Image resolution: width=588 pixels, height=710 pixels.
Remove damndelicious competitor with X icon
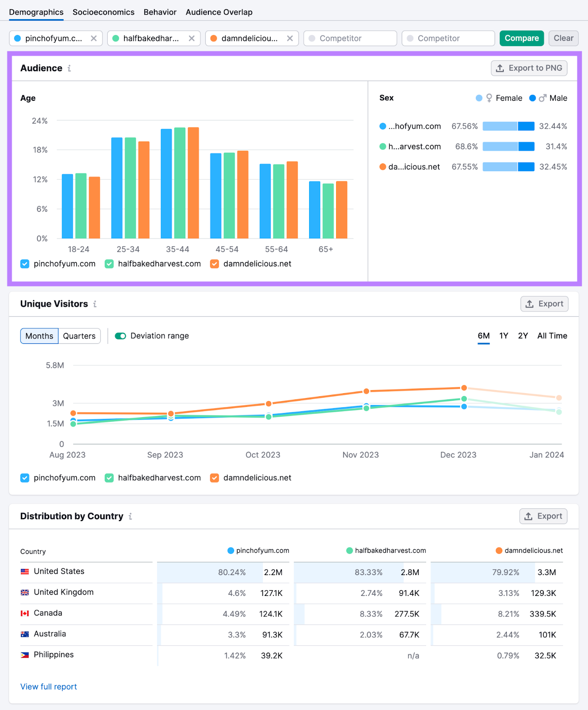290,39
